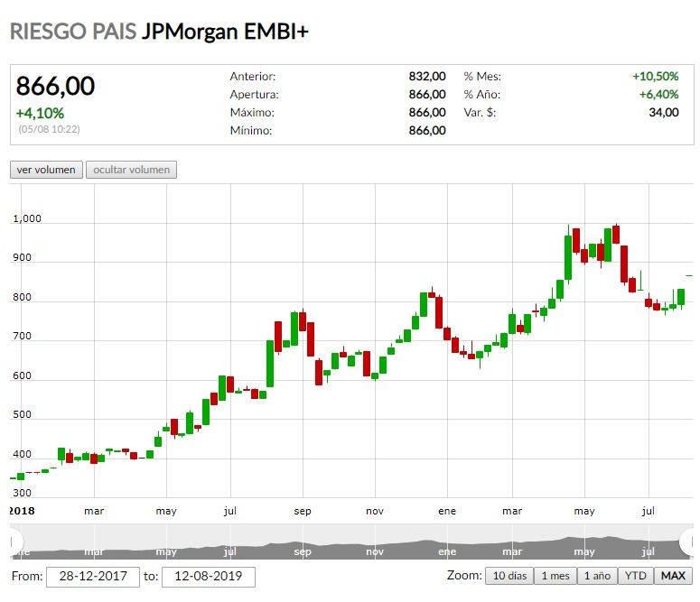Switch zoom to YTD
Screen dimensions: 700x602
point(636,576)
